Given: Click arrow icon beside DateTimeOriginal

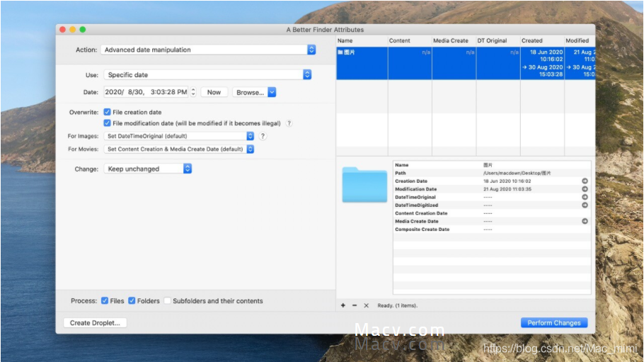Looking at the screenshot, I should point(585,197).
